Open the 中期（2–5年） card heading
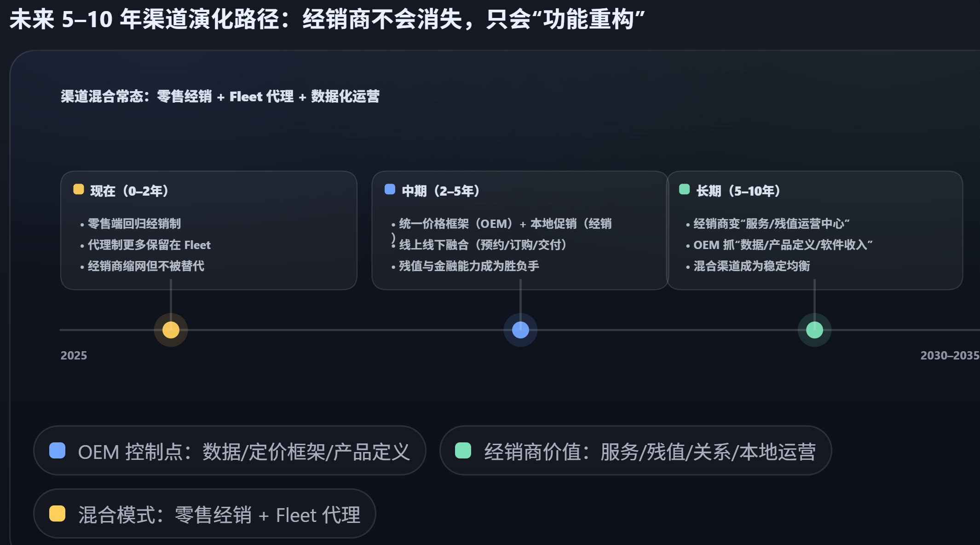 440,191
